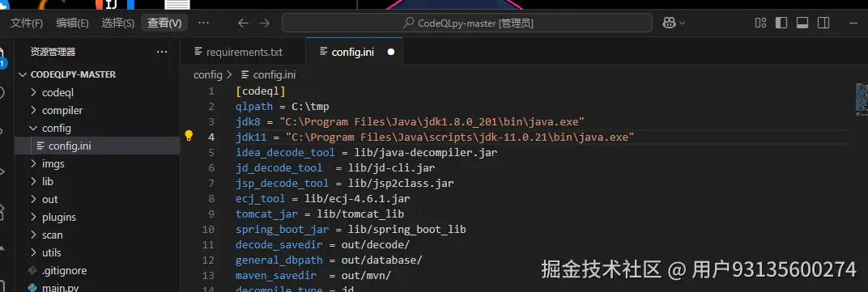
Task: Switch to the config.ini tab
Action: [354, 52]
